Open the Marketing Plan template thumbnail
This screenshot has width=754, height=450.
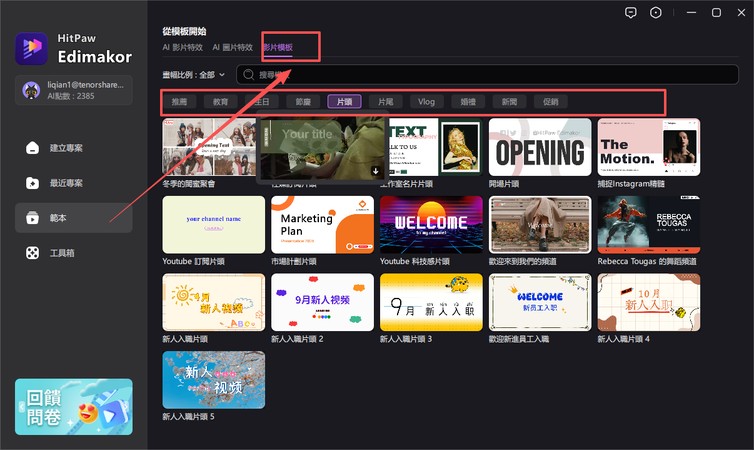point(322,225)
